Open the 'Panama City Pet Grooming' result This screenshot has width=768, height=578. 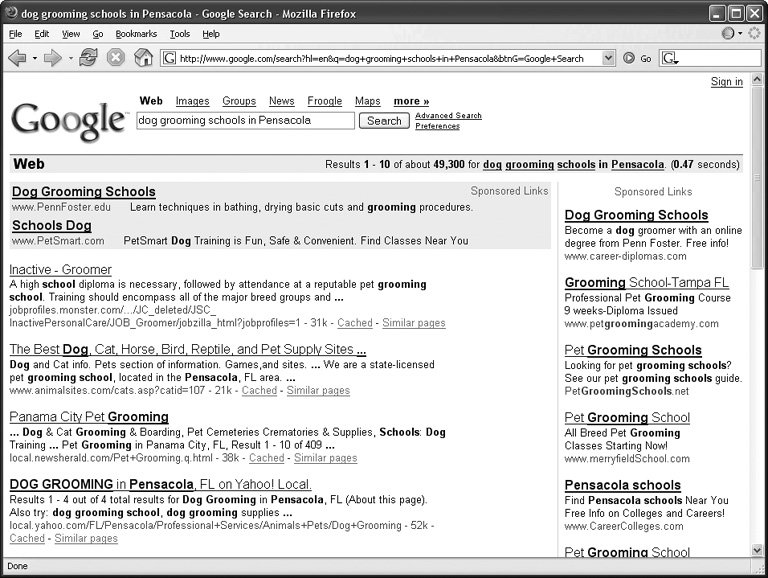pos(89,417)
